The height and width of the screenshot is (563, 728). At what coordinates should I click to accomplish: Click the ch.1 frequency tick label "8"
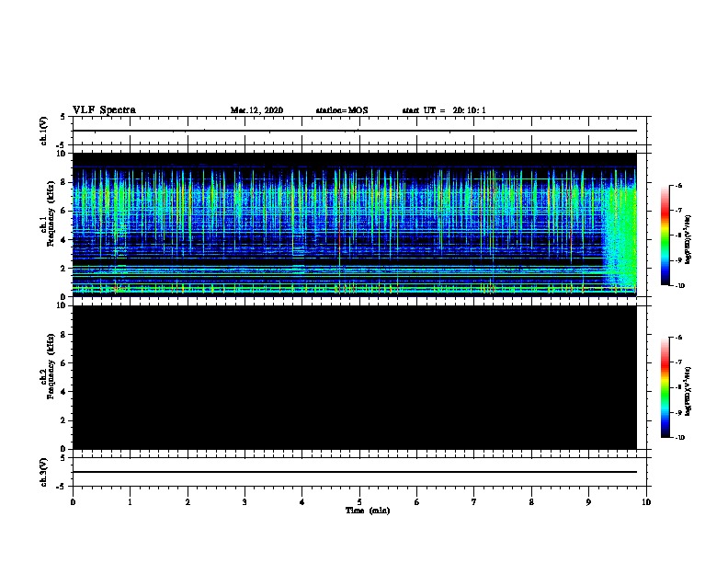point(63,182)
